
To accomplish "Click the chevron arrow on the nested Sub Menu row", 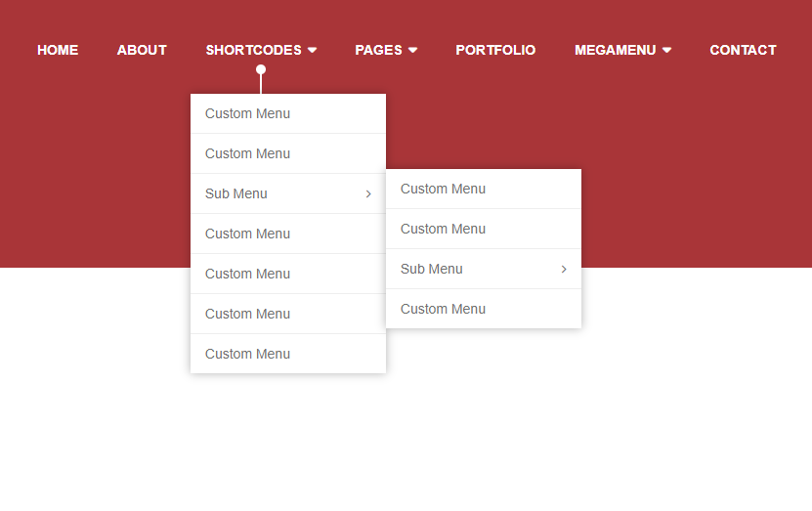I will coord(564,270).
